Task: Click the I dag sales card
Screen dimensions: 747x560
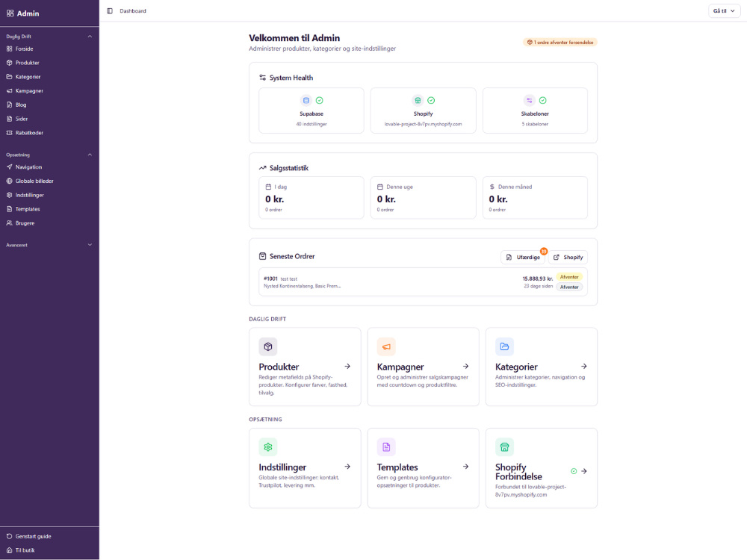Action: (x=311, y=198)
